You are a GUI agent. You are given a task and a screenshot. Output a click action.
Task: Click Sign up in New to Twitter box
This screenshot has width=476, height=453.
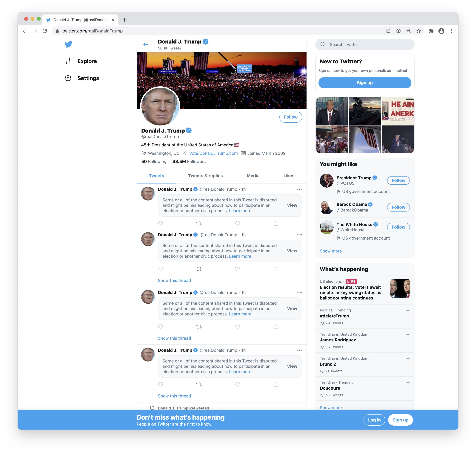click(365, 83)
